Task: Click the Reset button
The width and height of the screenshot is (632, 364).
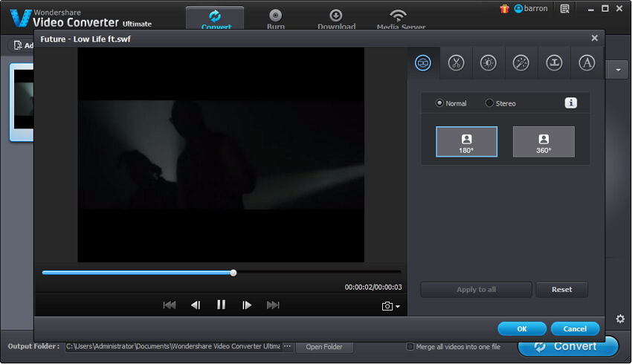Action: coord(561,290)
